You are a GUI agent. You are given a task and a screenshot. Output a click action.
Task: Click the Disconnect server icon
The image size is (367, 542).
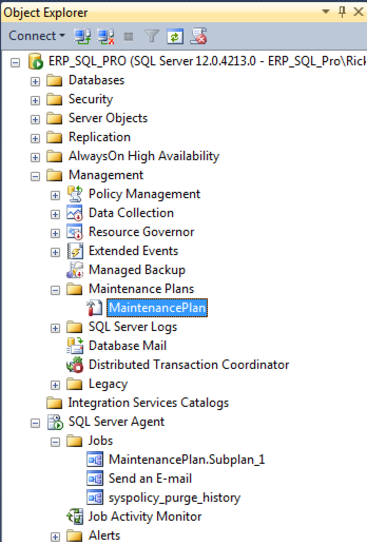point(106,36)
